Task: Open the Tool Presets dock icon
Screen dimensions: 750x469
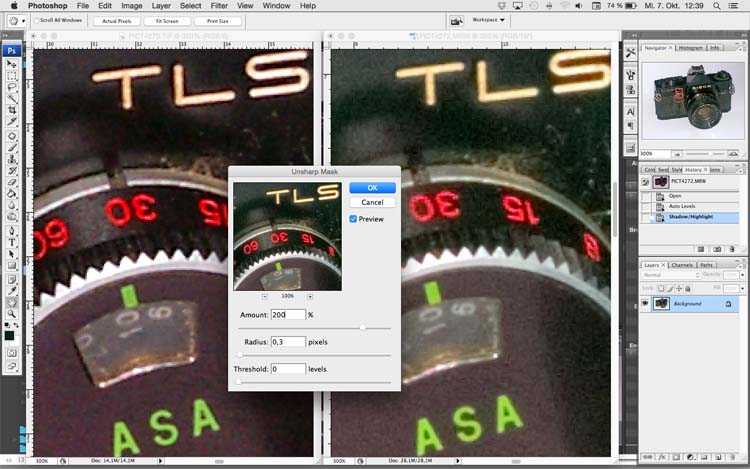Action: coord(630,52)
